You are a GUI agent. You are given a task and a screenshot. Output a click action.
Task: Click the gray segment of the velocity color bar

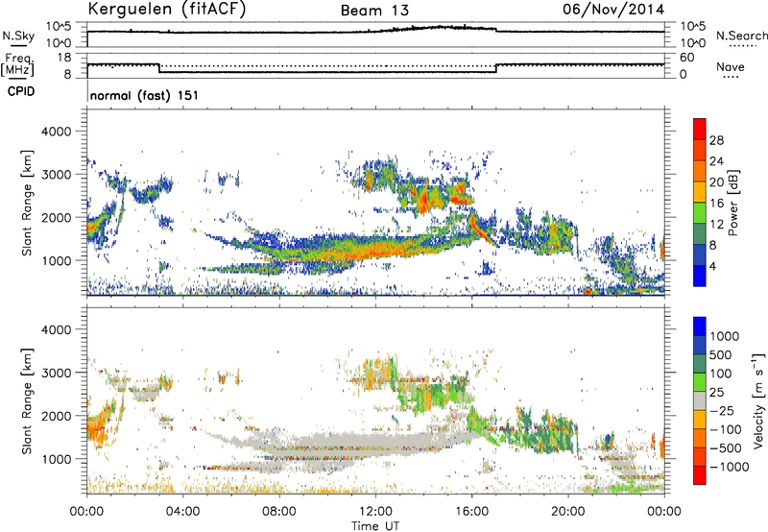[x=700, y=401]
